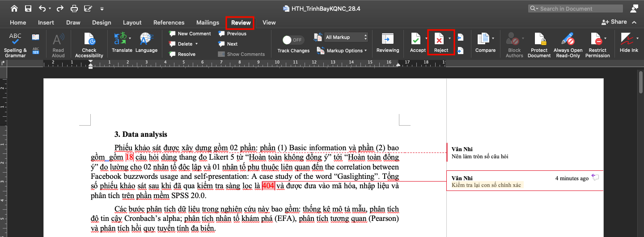Expand Customize Quick Access Toolbar arrow

102,8
